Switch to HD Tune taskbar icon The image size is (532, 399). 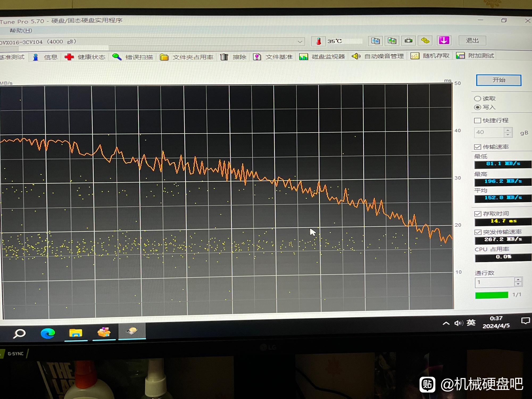132,331
